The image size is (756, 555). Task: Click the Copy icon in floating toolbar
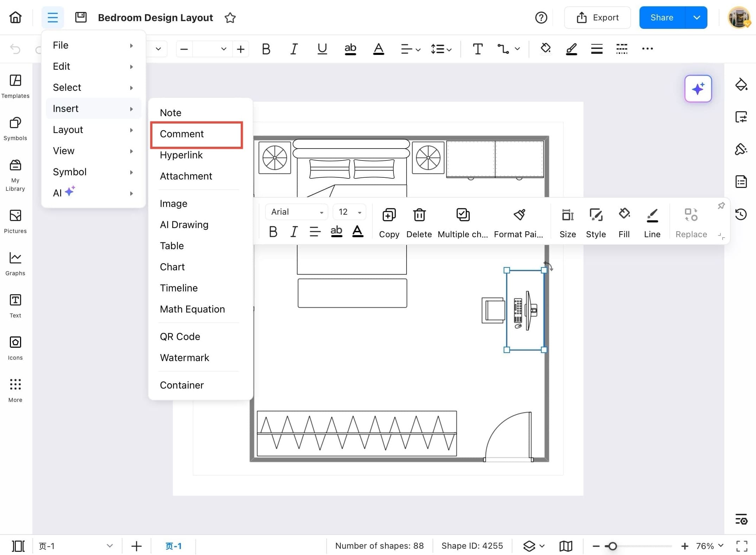point(389,215)
